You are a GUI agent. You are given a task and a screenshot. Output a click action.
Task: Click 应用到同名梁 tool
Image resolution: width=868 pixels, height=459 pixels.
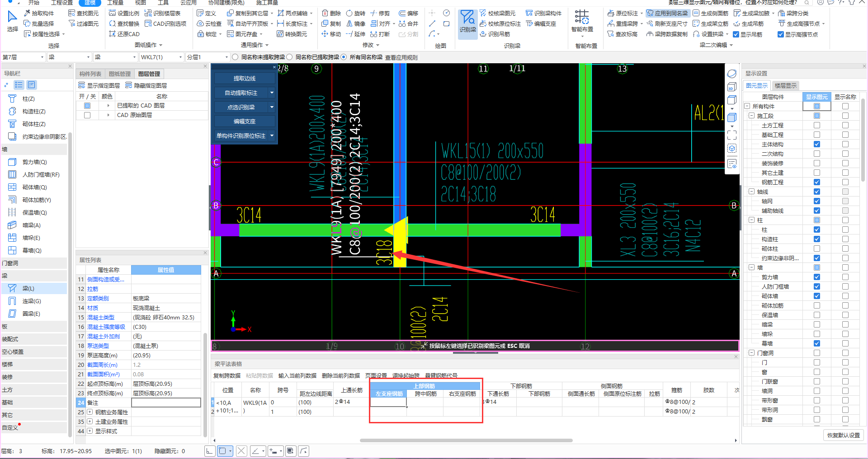pos(667,13)
